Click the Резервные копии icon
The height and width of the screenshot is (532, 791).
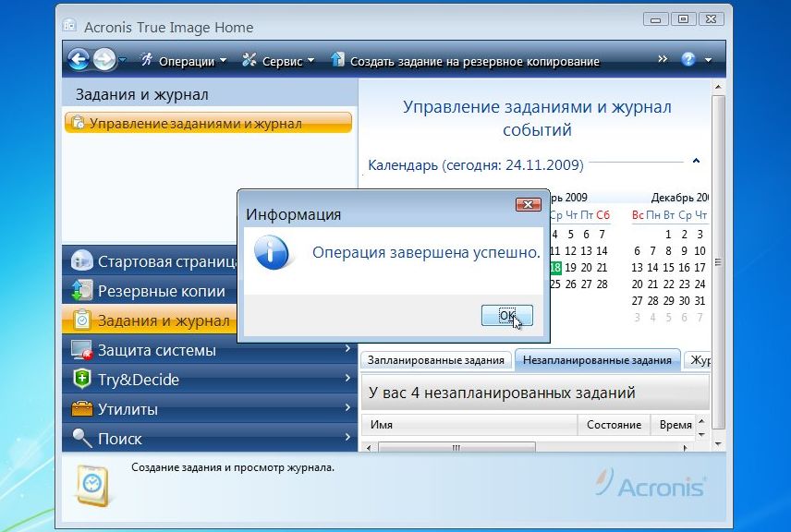point(81,290)
